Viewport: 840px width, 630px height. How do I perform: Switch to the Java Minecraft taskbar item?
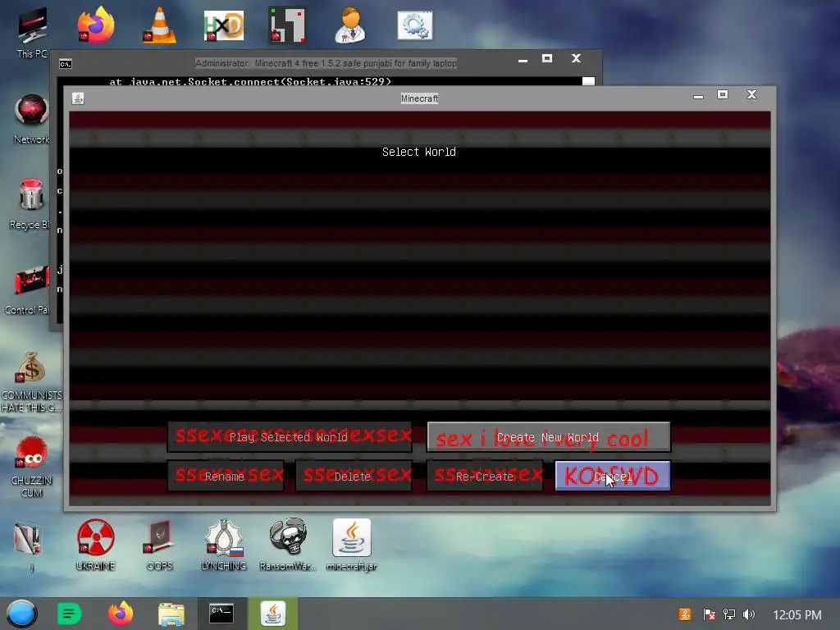coord(272,614)
